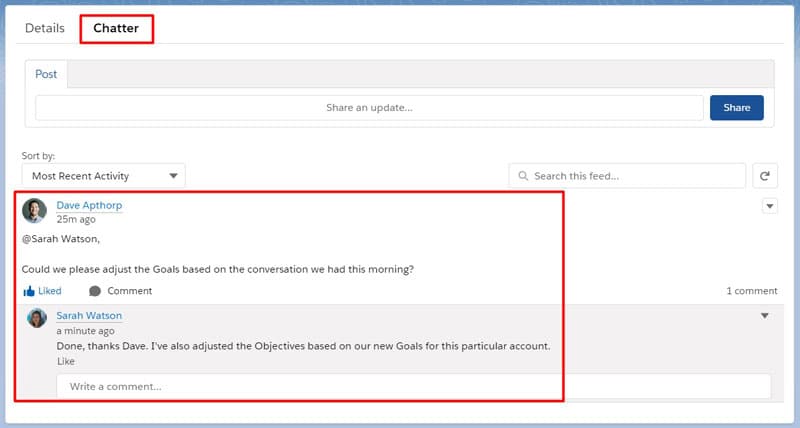800x428 pixels.
Task: Click into the Write a comment field
Action: 412,386
